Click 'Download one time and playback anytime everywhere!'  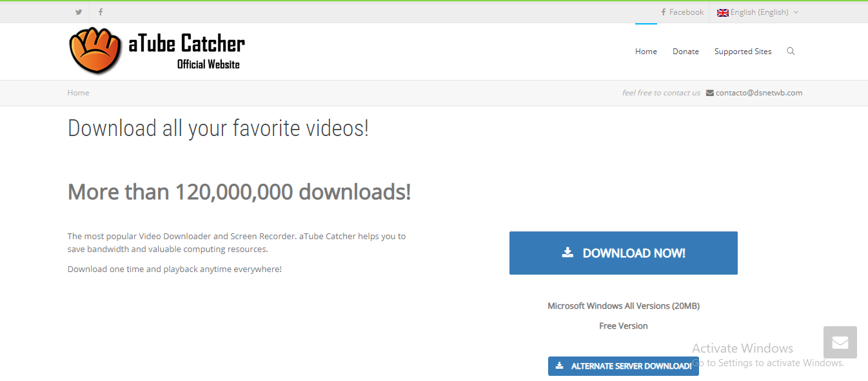click(175, 269)
